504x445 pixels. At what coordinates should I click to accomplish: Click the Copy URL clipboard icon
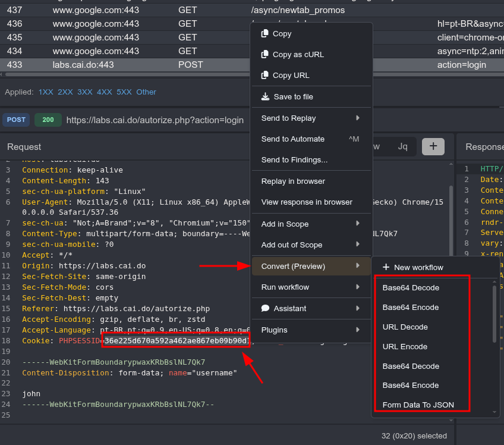click(264, 76)
